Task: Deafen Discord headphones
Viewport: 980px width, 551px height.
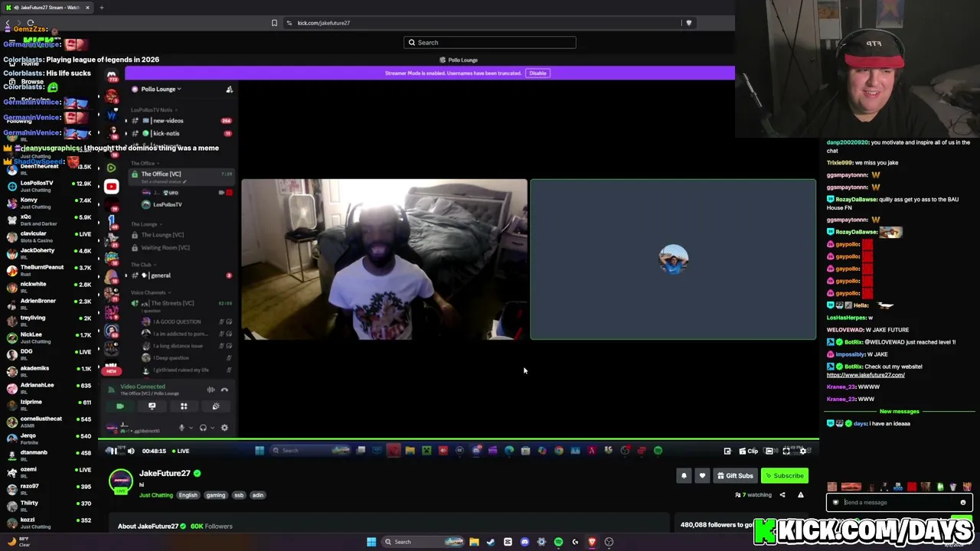Action: 203,428
